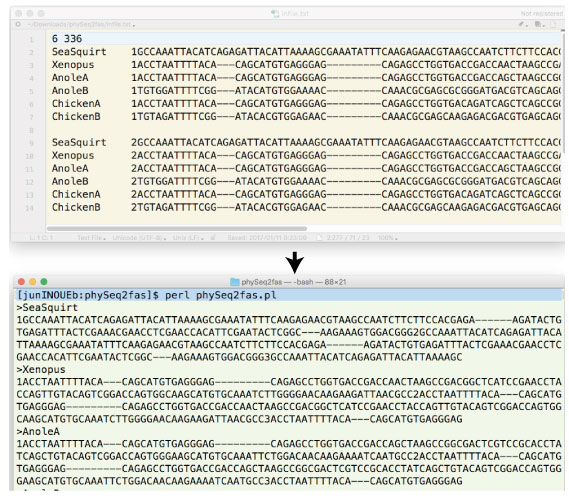Click the Not registered label
The height and width of the screenshot is (496, 569).
pyautogui.click(x=541, y=13)
